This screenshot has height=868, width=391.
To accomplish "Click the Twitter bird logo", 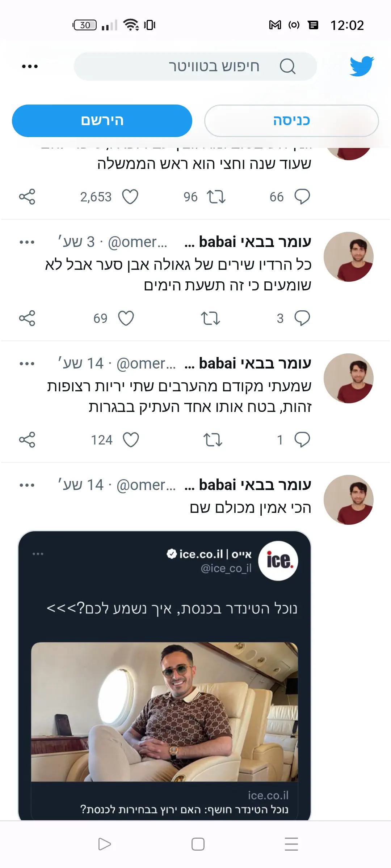I will 362,66.
